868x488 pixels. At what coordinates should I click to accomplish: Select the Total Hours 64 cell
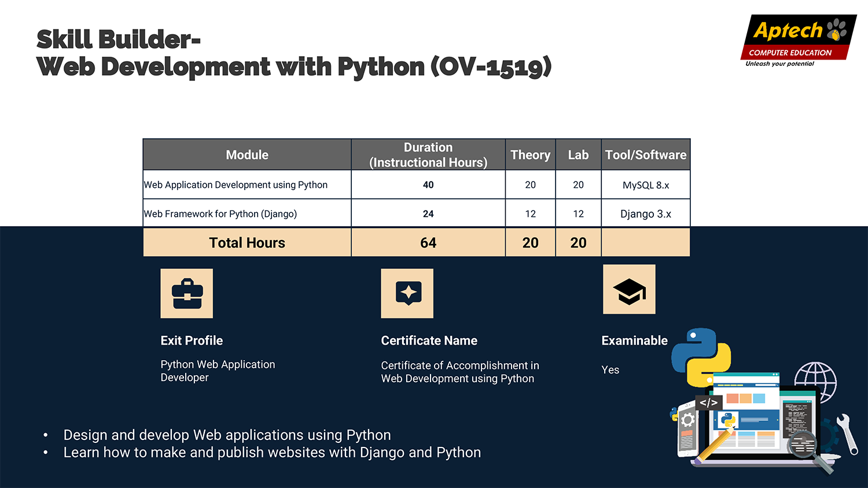coord(428,243)
